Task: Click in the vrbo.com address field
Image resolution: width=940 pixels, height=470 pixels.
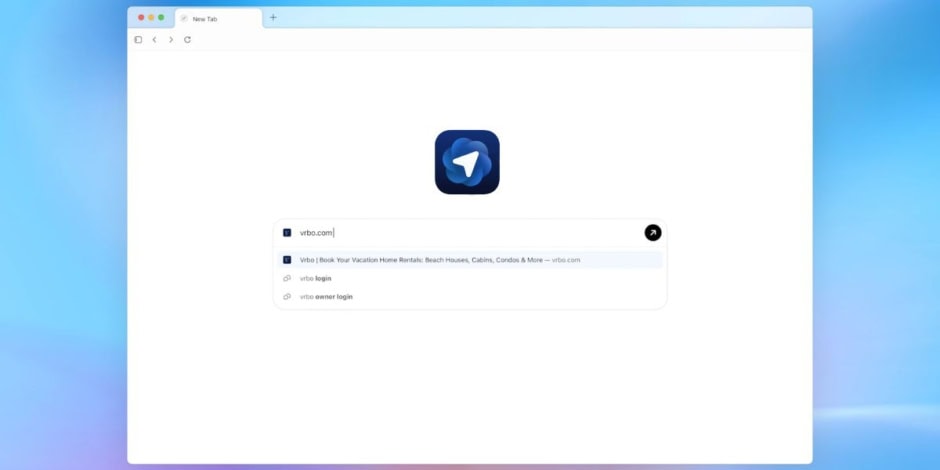Action: coord(468,233)
